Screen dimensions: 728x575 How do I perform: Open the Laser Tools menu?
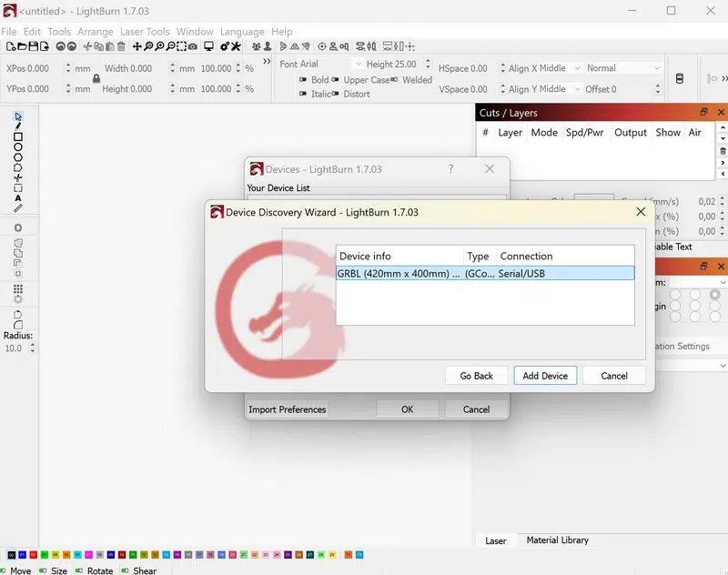tap(145, 32)
